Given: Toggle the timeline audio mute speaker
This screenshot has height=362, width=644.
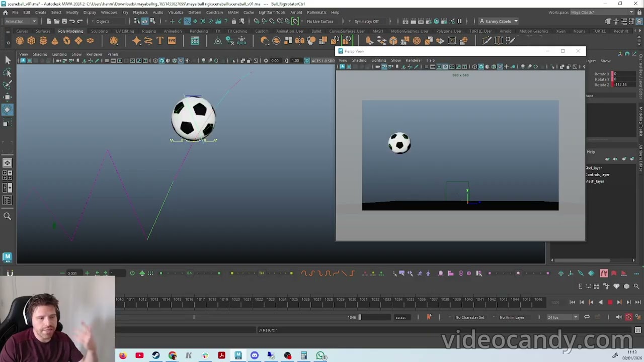Looking at the screenshot, I should [618, 317].
